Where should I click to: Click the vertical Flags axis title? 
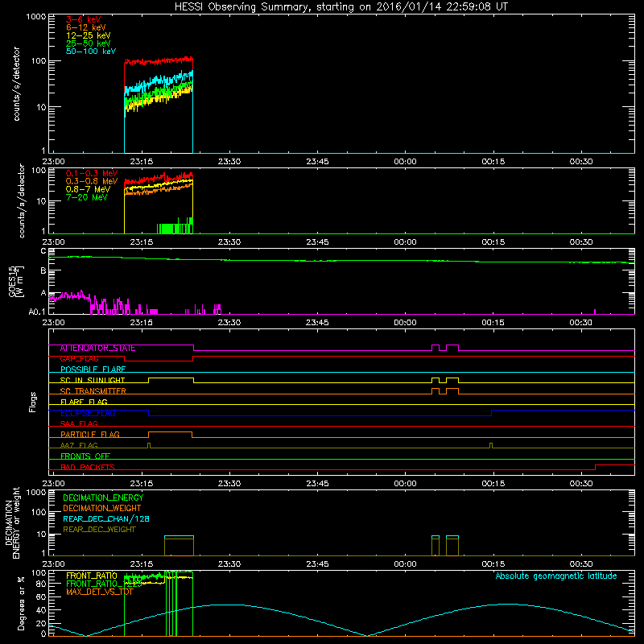[33, 402]
